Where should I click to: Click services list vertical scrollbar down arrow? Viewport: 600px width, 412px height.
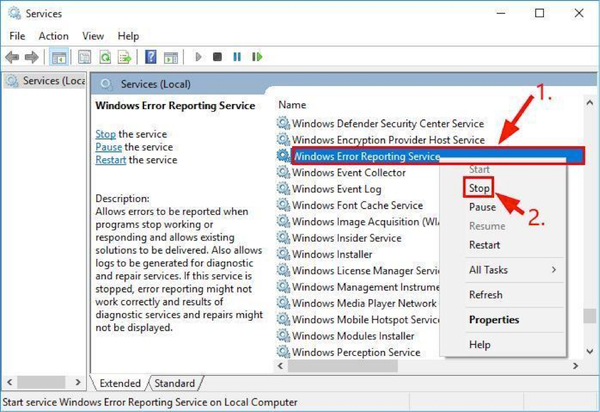click(x=589, y=350)
